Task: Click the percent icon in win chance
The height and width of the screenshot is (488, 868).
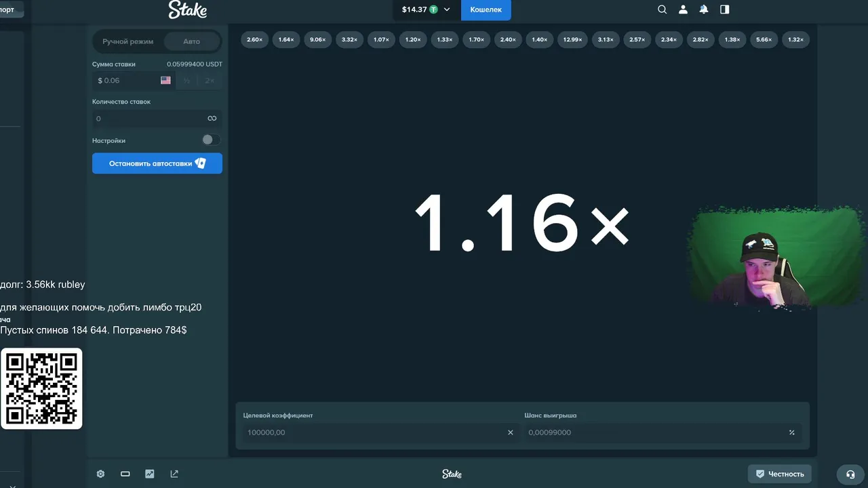Action: click(791, 432)
